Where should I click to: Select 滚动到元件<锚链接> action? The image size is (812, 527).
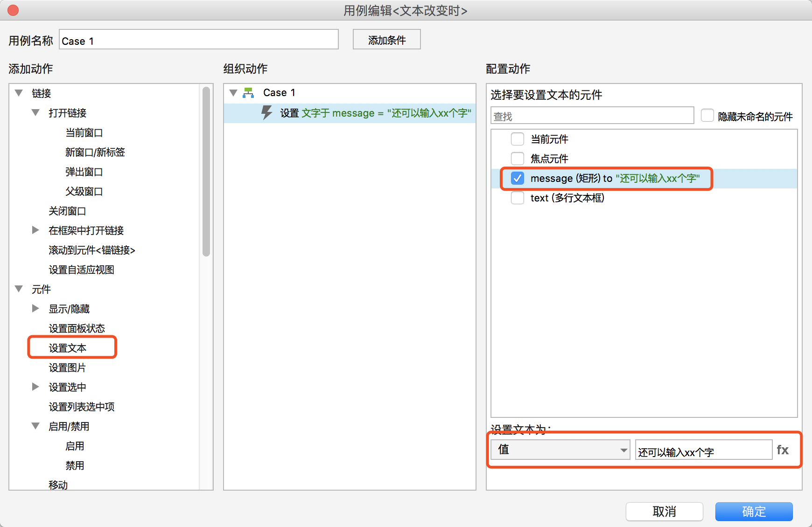(92, 250)
